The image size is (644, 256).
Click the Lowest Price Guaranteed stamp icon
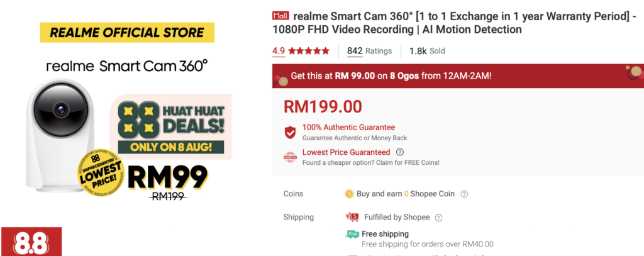pyautogui.click(x=291, y=157)
